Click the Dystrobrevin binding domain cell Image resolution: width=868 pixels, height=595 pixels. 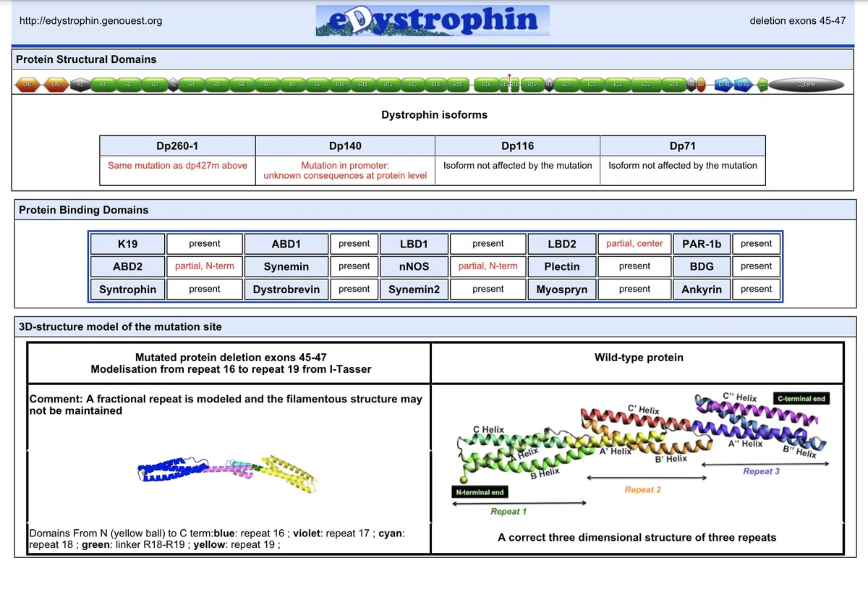[x=286, y=289]
